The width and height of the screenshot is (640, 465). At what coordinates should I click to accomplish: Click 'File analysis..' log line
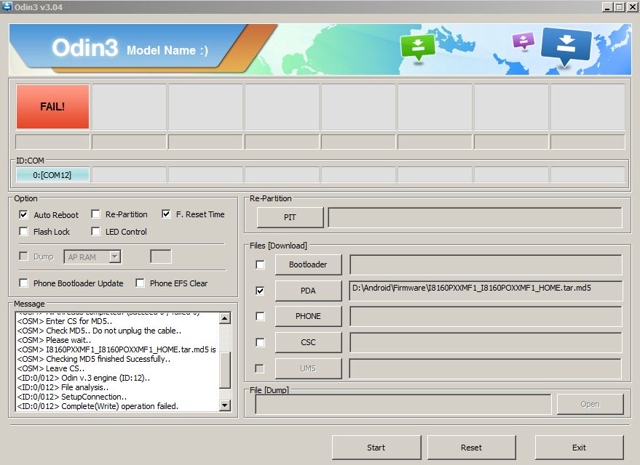(x=63, y=387)
